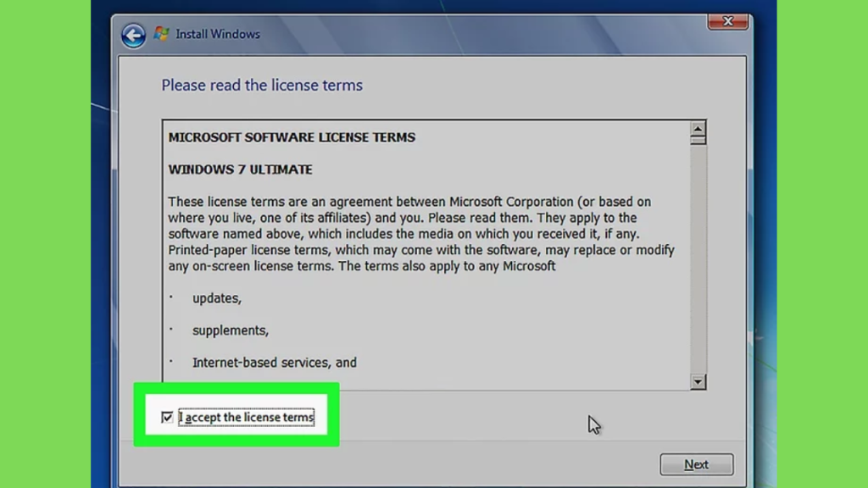The image size is (868, 488).
Task: Close the Install Windows dialog
Action: point(728,21)
